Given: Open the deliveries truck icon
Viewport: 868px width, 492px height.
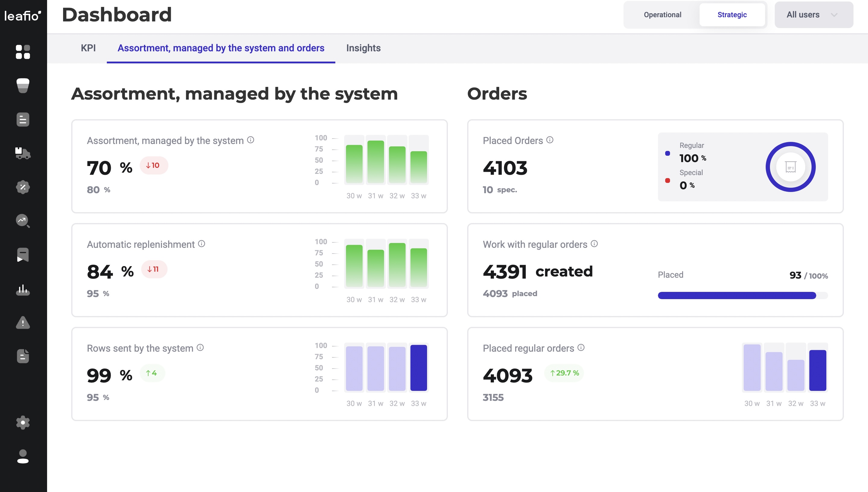Looking at the screenshot, I should tap(23, 154).
